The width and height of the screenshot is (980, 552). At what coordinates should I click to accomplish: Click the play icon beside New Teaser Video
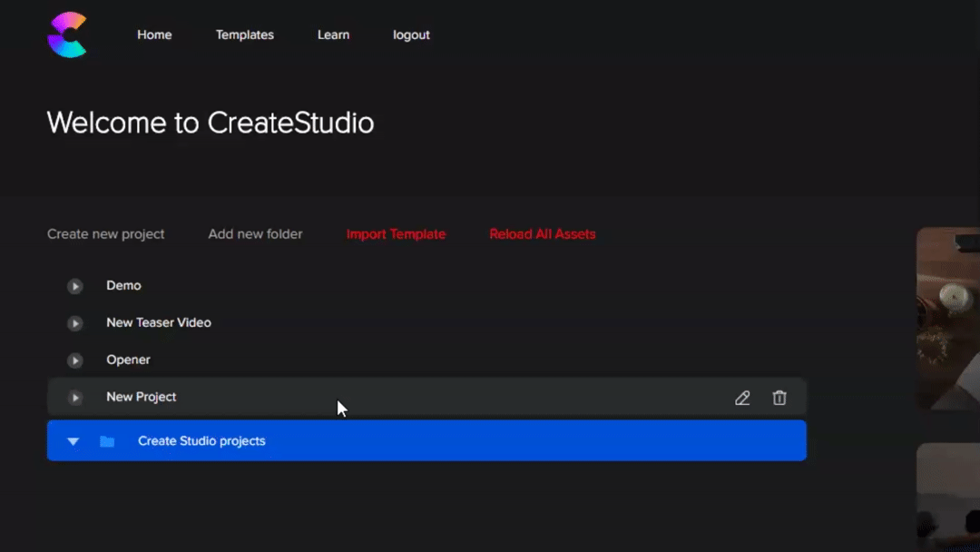75,323
